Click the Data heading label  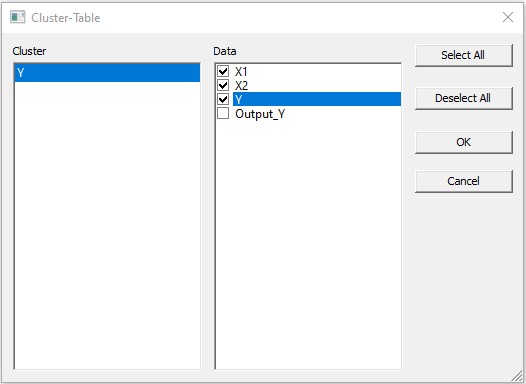(x=225, y=51)
